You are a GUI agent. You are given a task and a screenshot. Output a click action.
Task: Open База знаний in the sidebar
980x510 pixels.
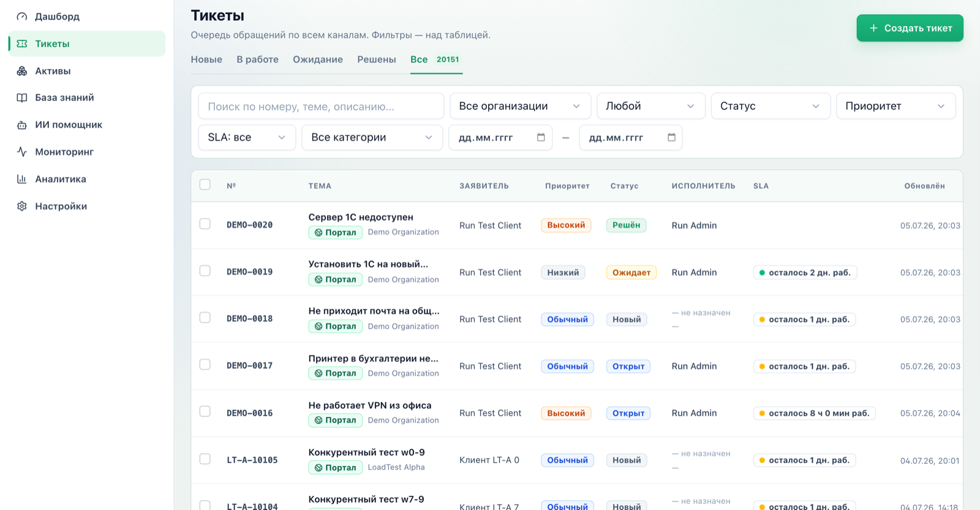click(87, 98)
